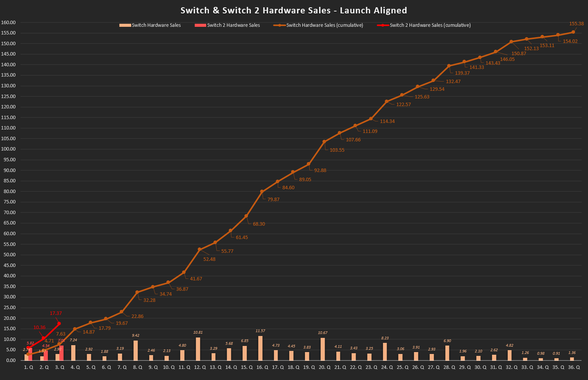Click the data label "92.88"
588x380 pixels.
pos(320,170)
